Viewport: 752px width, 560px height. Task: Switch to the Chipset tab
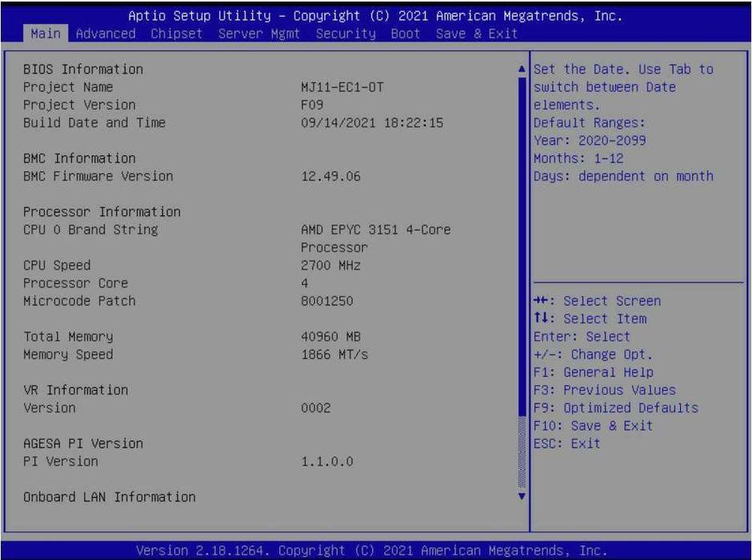177,34
